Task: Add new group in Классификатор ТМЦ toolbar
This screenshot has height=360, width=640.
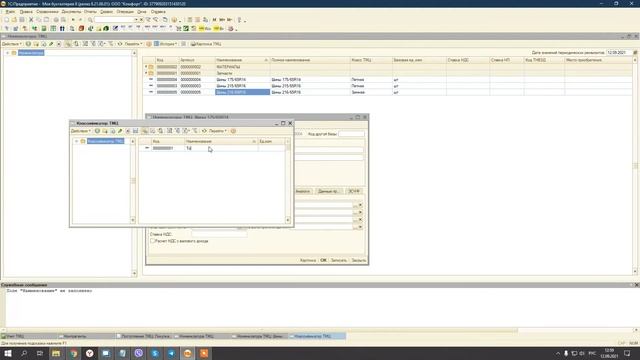Action: point(105,131)
